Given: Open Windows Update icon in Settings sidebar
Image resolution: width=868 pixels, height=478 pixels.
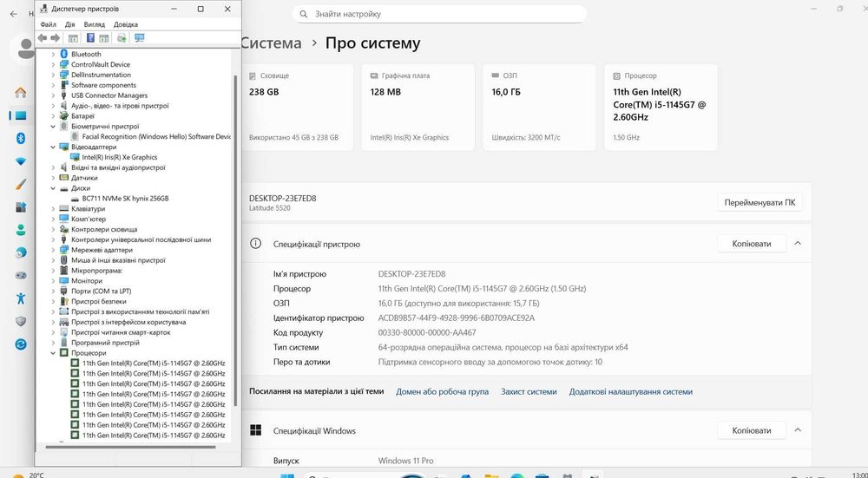Looking at the screenshot, I should pyautogui.click(x=21, y=344).
